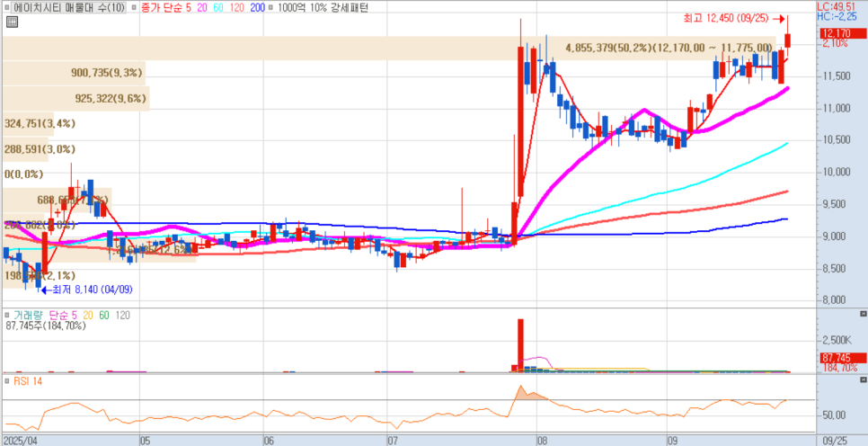868x446 pixels.
Task: Click the 9,000 price axis label
Action: 836,236
